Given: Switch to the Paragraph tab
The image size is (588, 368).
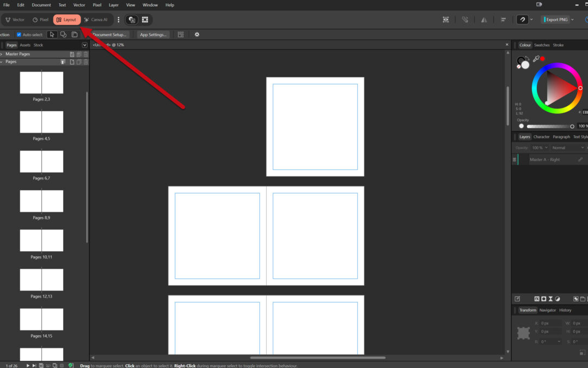Looking at the screenshot, I should point(561,137).
